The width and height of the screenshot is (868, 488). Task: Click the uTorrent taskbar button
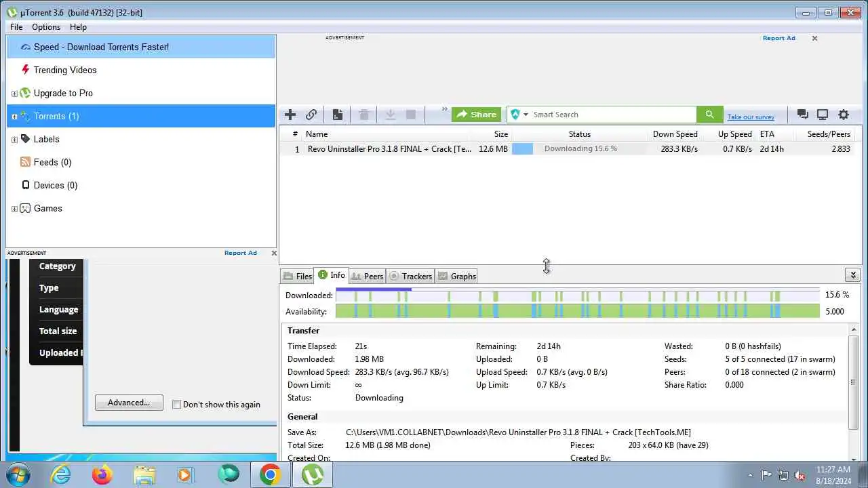(x=312, y=475)
